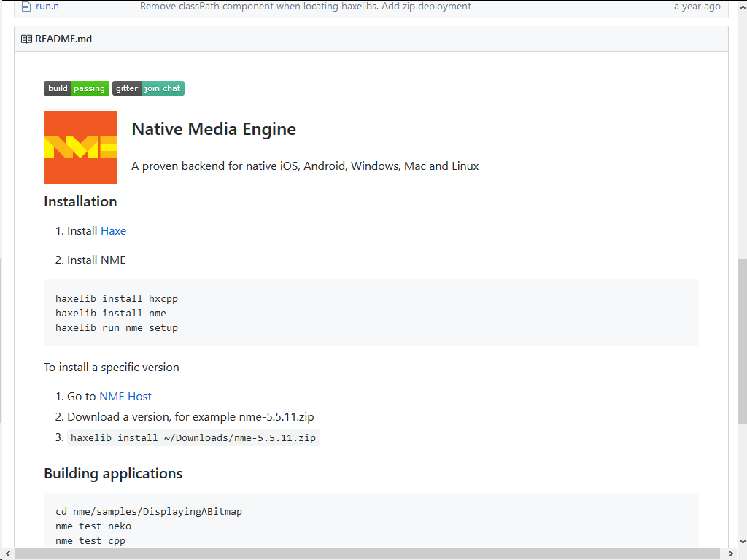Click the Building applications heading
This screenshot has height=560, width=747.
113,474
